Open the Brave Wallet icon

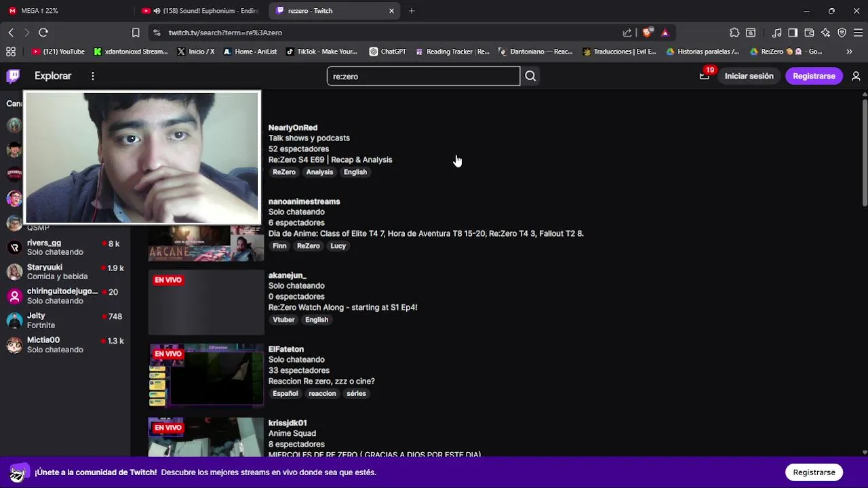pos(809,33)
